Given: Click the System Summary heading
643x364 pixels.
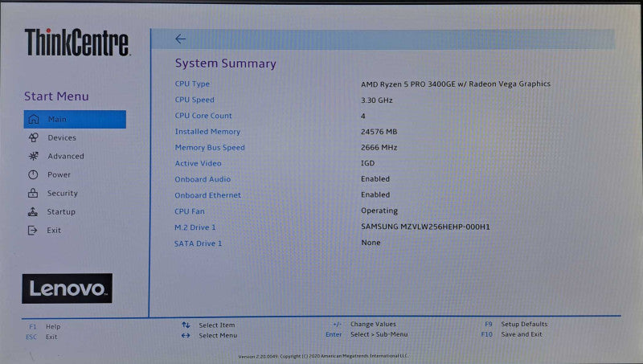Looking at the screenshot, I should tap(226, 63).
